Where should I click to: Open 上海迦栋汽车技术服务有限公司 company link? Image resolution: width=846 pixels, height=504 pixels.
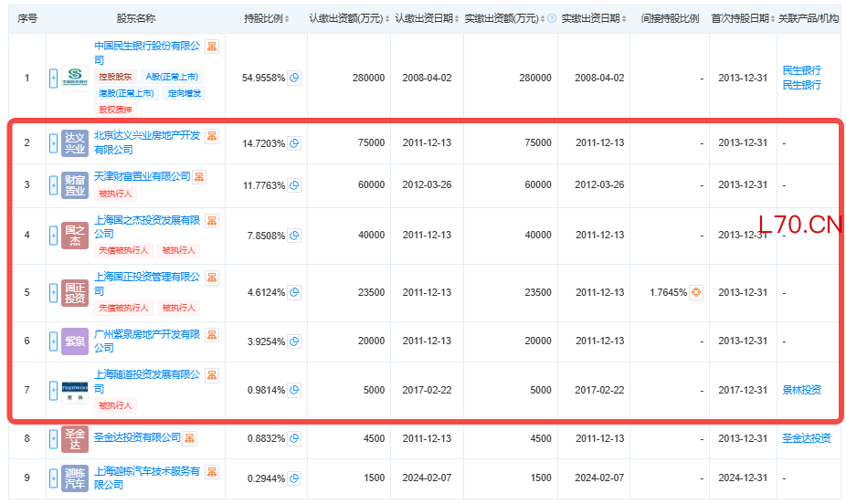(x=147, y=478)
